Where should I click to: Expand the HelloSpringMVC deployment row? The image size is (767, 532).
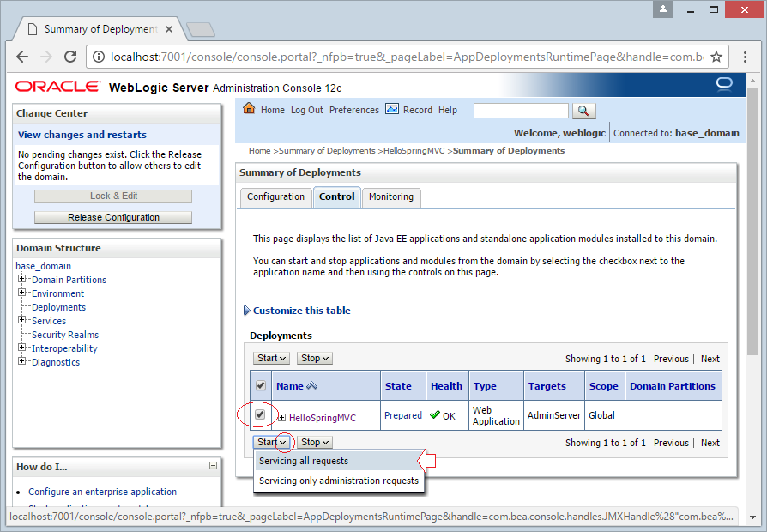(x=281, y=418)
